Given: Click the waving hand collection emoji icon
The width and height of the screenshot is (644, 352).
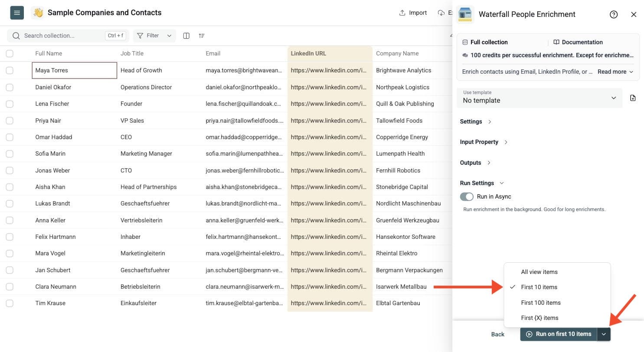Looking at the screenshot, I should pos(38,13).
